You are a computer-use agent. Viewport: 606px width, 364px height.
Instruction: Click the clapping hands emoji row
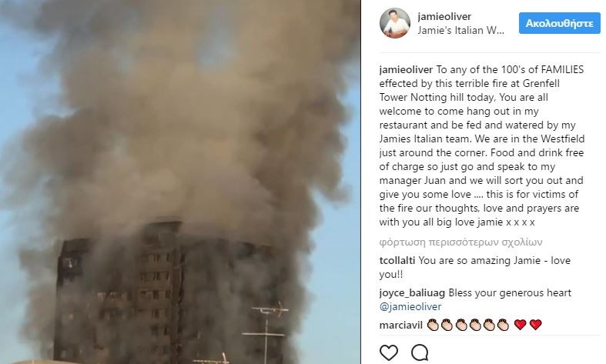point(467,325)
